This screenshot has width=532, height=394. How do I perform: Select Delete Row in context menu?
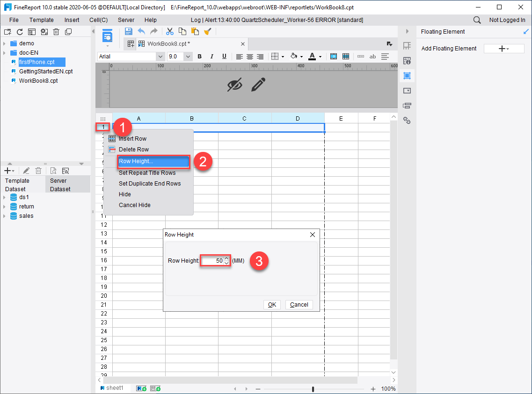tap(133, 150)
